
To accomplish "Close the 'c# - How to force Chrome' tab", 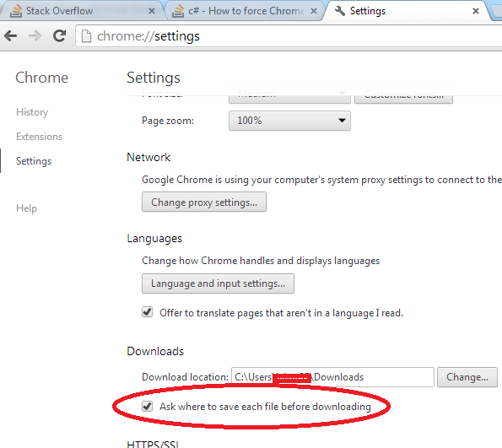I will (314, 11).
